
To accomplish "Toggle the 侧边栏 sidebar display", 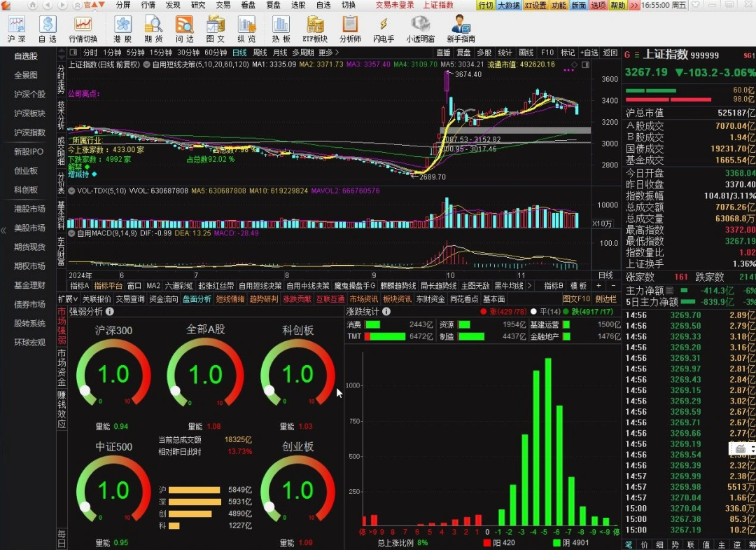I will 605,299.
